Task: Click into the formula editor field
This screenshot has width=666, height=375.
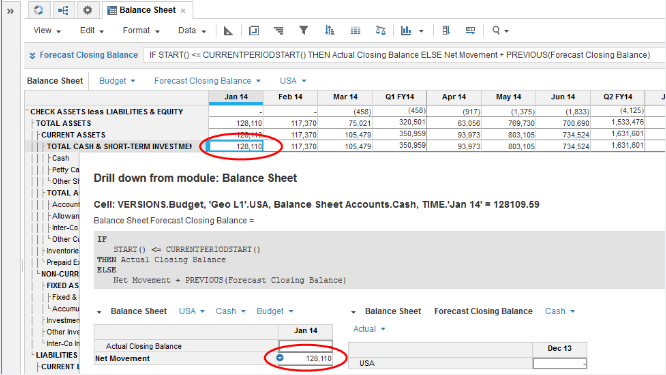Action: 404,55
